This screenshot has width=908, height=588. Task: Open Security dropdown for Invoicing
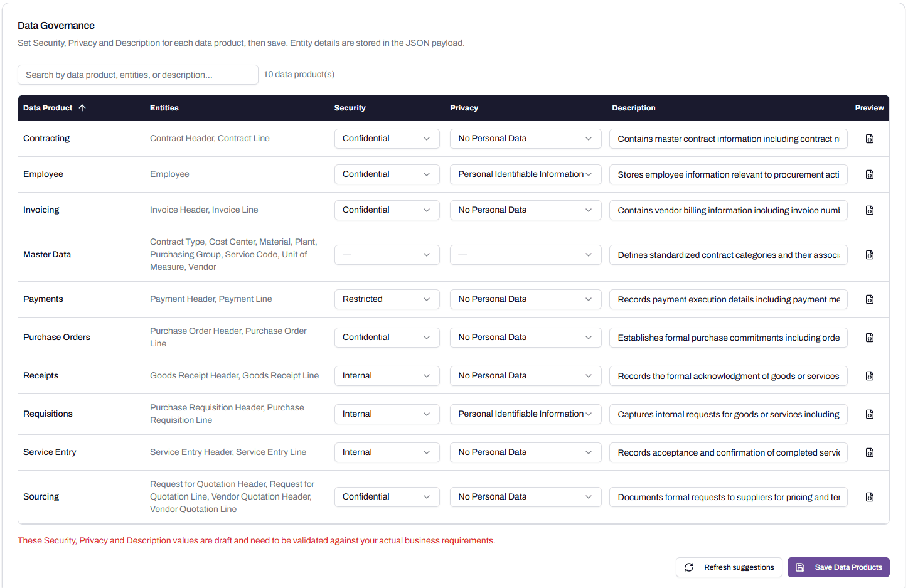click(387, 210)
